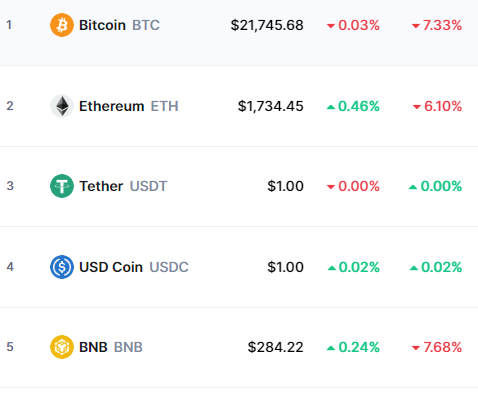Viewport: 478px width, 393px height.
Task: Open the USD Coin name link
Action: pos(111,267)
